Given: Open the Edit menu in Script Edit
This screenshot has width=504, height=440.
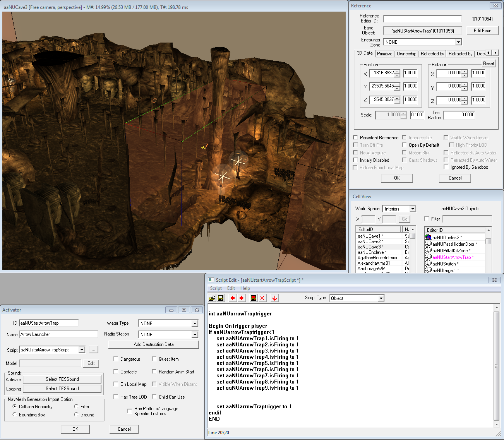Looking at the screenshot, I should (231, 288).
